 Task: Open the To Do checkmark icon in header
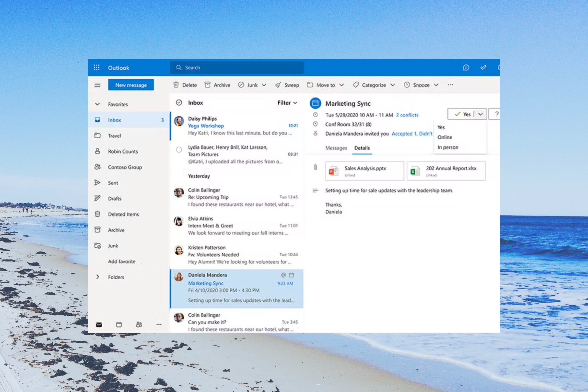pos(483,67)
